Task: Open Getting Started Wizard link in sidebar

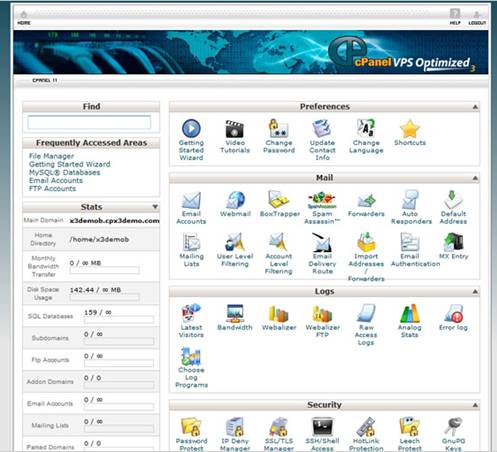Action: pyautogui.click(x=69, y=164)
